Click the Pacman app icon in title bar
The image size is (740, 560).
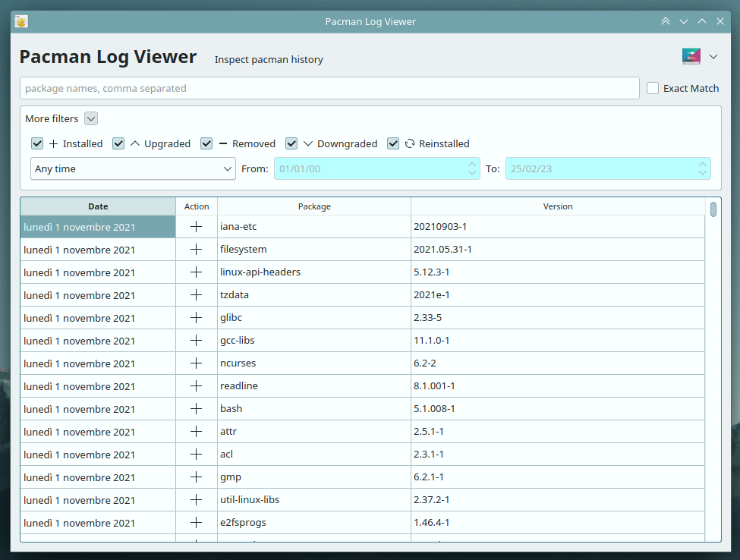click(21, 21)
